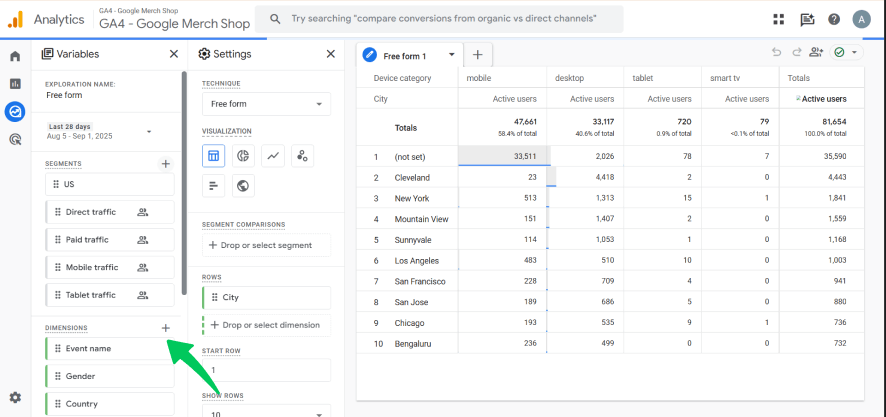Open the Advertising icon in left sidebar
This screenshot has width=886, height=417.
(15, 139)
